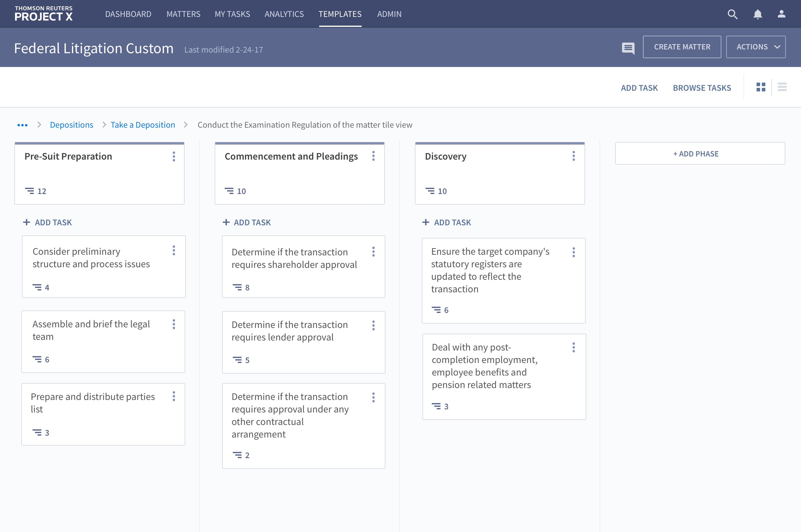This screenshot has width=801, height=532.
Task: Follow the Depositions breadcrumb link
Action: pyautogui.click(x=71, y=125)
